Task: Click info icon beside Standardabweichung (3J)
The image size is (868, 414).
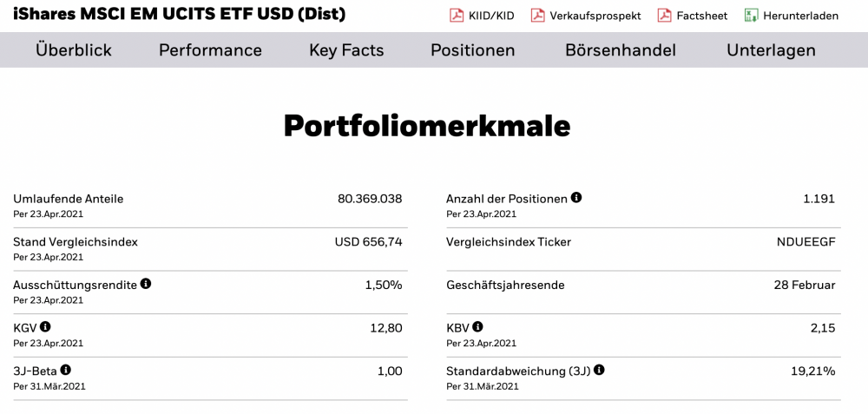Action: (x=600, y=371)
